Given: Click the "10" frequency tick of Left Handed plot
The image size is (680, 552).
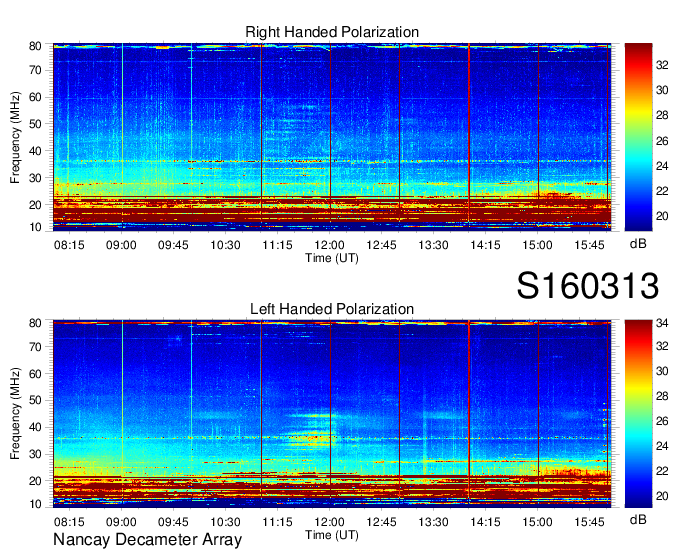Looking at the screenshot, I should (x=35, y=504).
